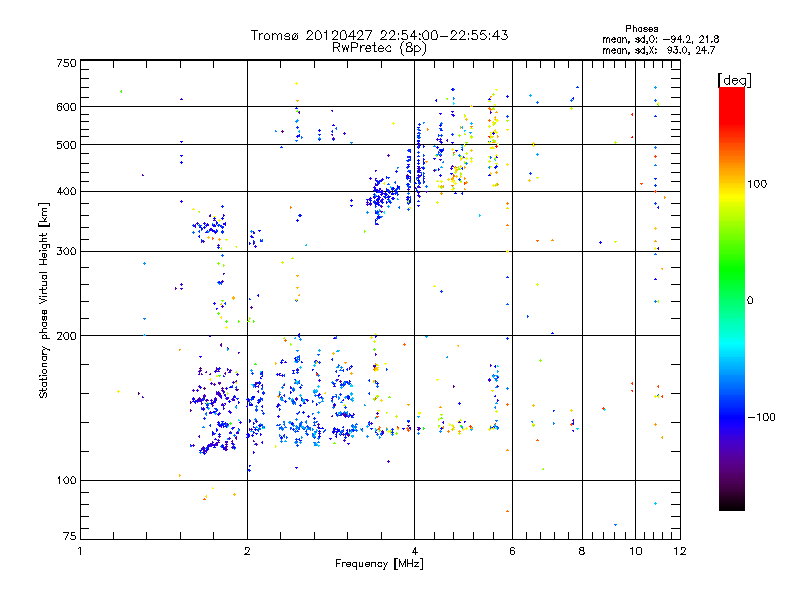
Task: Click the plot title 'Tromsø 20120427 22:54:00-22:55:43'
Action: (x=379, y=35)
